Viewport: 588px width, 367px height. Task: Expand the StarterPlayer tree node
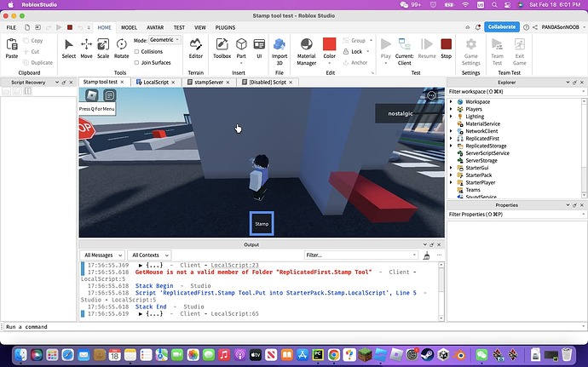tap(451, 182)
